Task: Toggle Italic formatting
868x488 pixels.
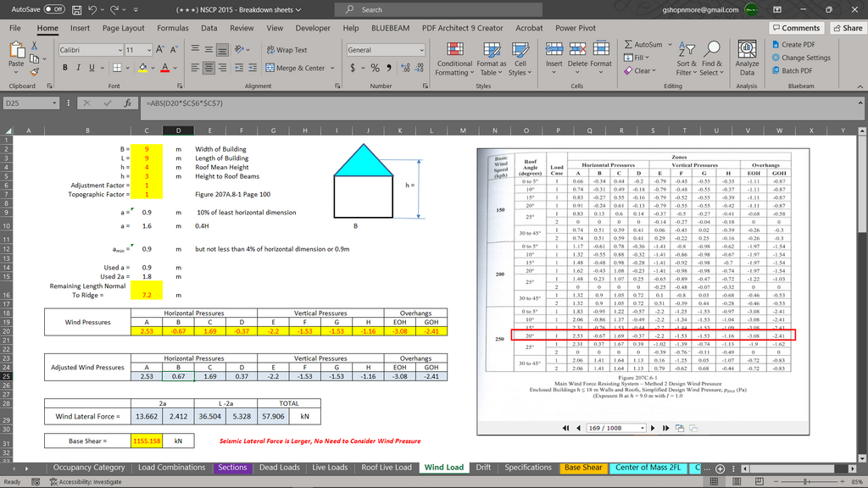Action: pos(78,68)
